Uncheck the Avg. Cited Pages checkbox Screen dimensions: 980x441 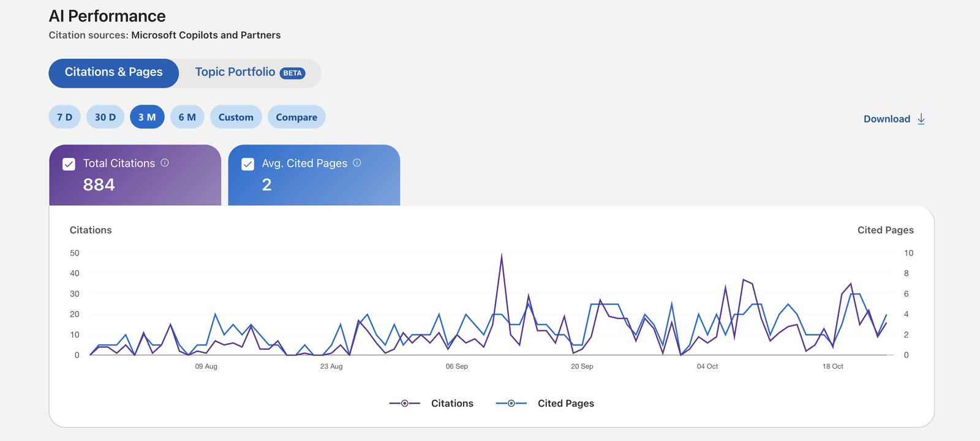click(x=248, y=164)
